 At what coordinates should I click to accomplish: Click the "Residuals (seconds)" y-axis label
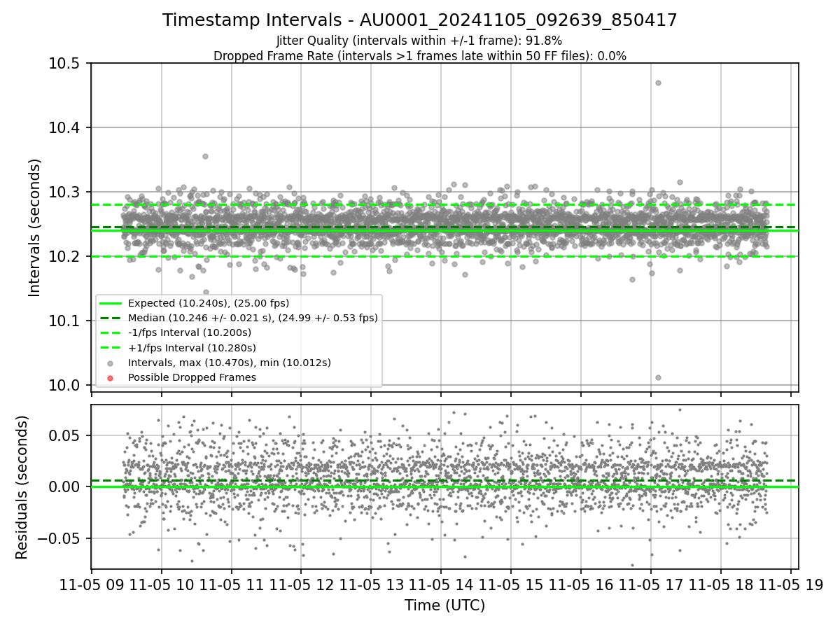(x=22, y=487)
